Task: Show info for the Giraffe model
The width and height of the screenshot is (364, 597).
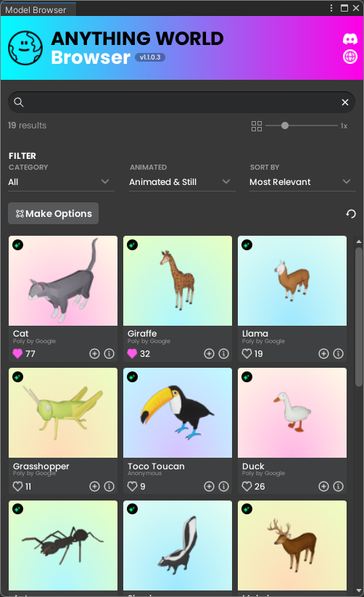Action: click(224, 354)
